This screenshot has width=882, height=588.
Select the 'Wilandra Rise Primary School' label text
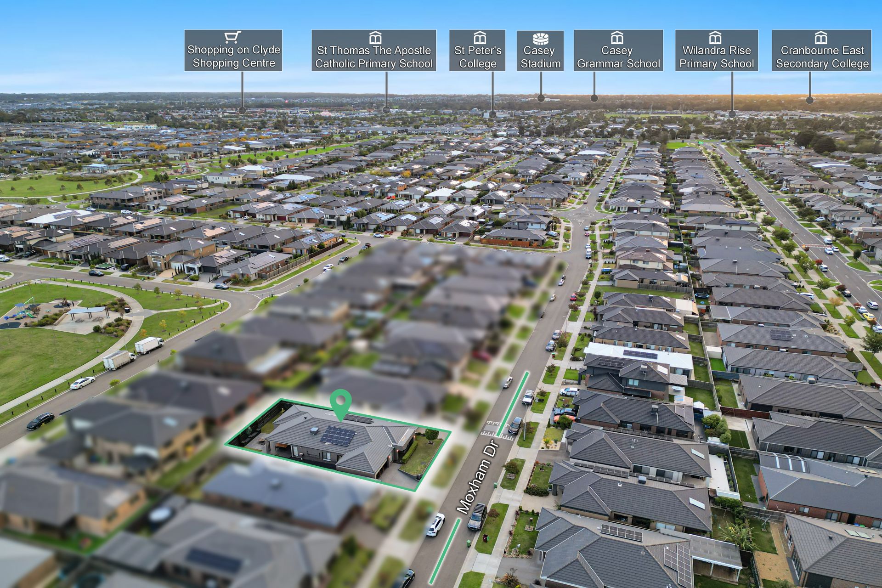pos(717,57)
